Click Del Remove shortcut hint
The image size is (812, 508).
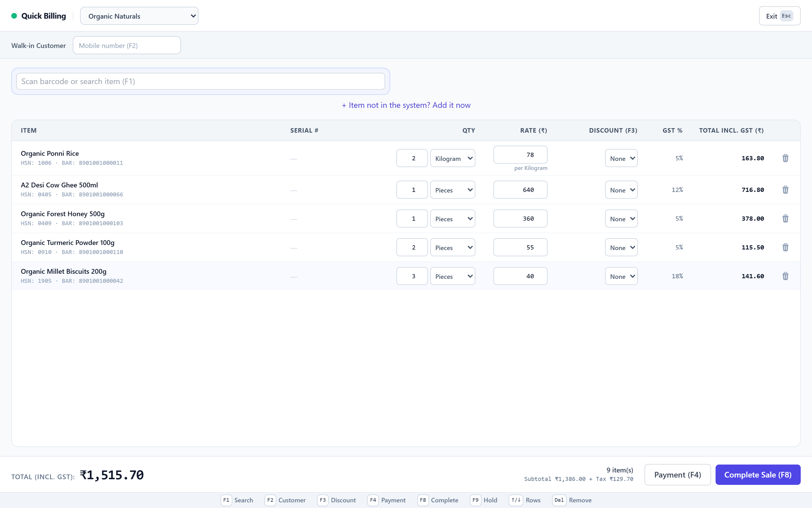[572, 500]
